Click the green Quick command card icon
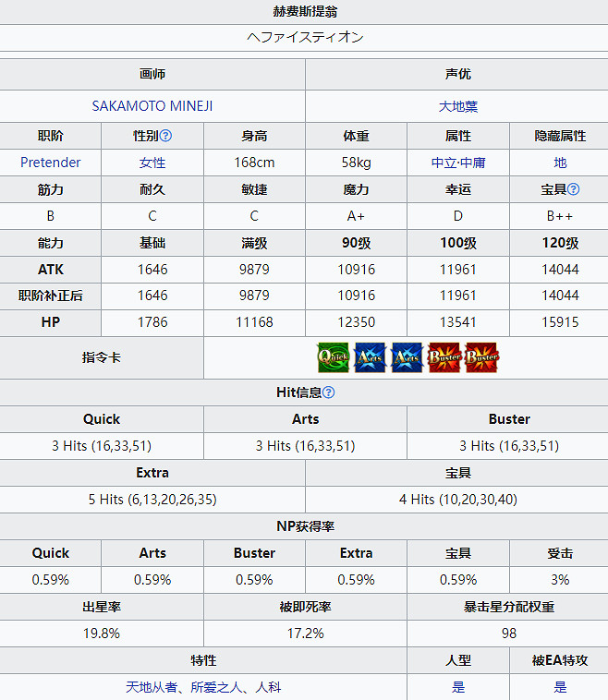The width and height of the screenshot is (608, 700). (x=333, y=357)
